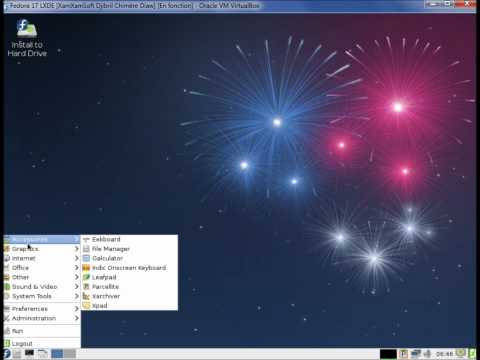Image resolution: width=480 pixels, height=360 pixels.
Task: Expand the Sound & Video submenu
Action: [x=42, y=287]
